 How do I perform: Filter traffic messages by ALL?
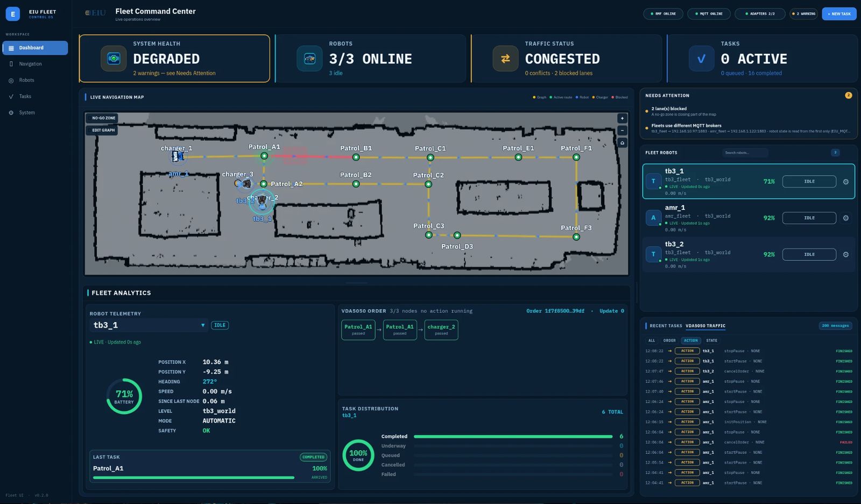(x=652, y=340)
